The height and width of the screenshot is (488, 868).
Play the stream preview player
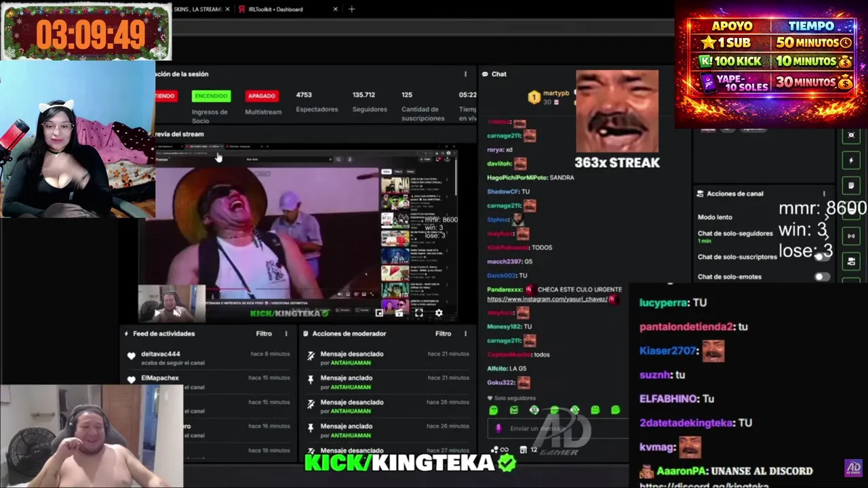click(x=157, y=313)
